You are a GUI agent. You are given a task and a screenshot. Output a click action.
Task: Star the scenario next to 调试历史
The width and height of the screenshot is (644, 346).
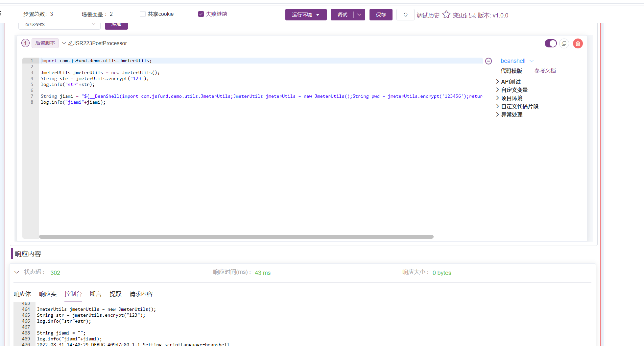point(446,14)
